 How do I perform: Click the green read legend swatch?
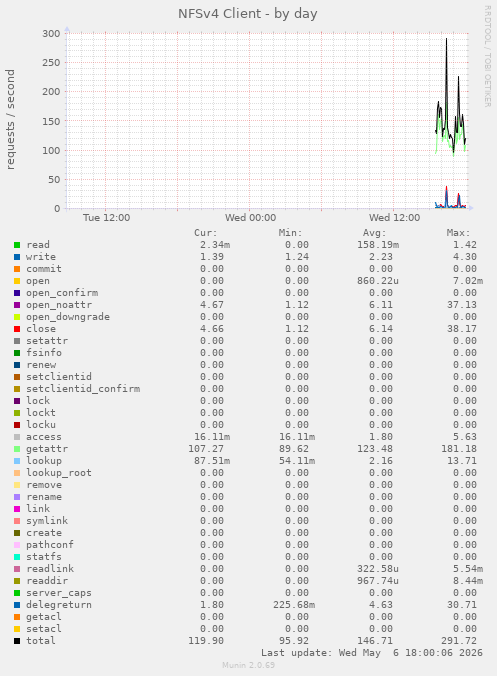pyautogui.click(x=17, y=245)
